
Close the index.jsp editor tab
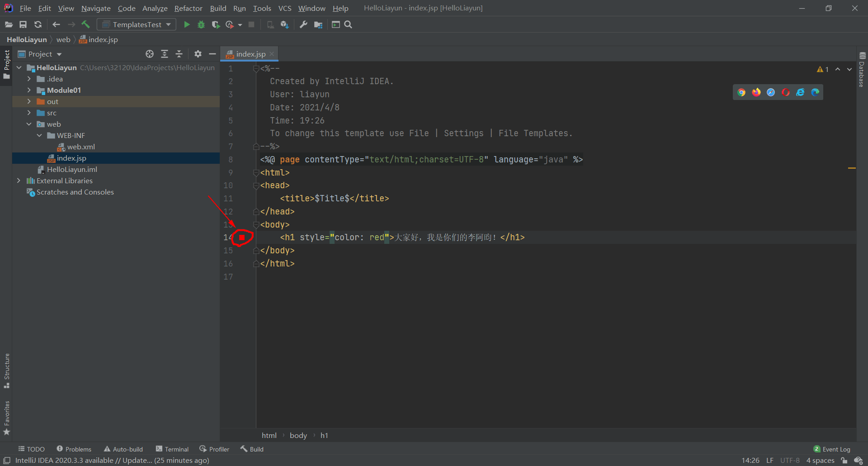(272, 54)
